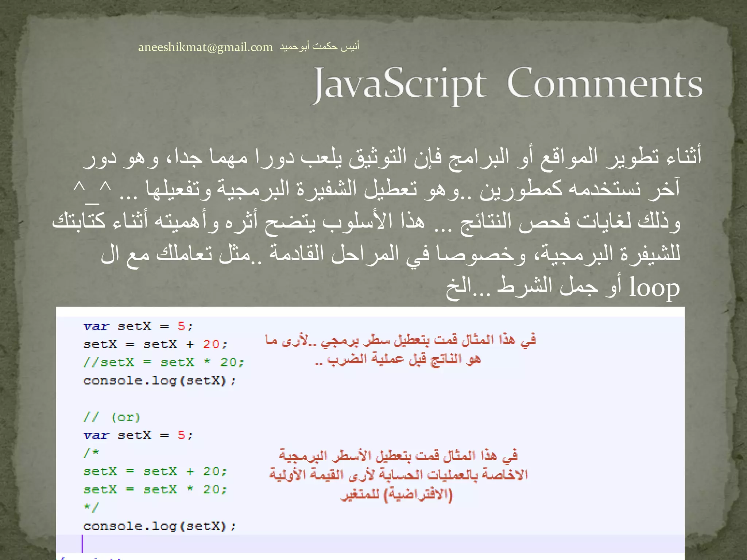The image size is (747, 560).
Task: Click the first console.log(setX); line
Action: pyautogui.click(x=160, y=381)
